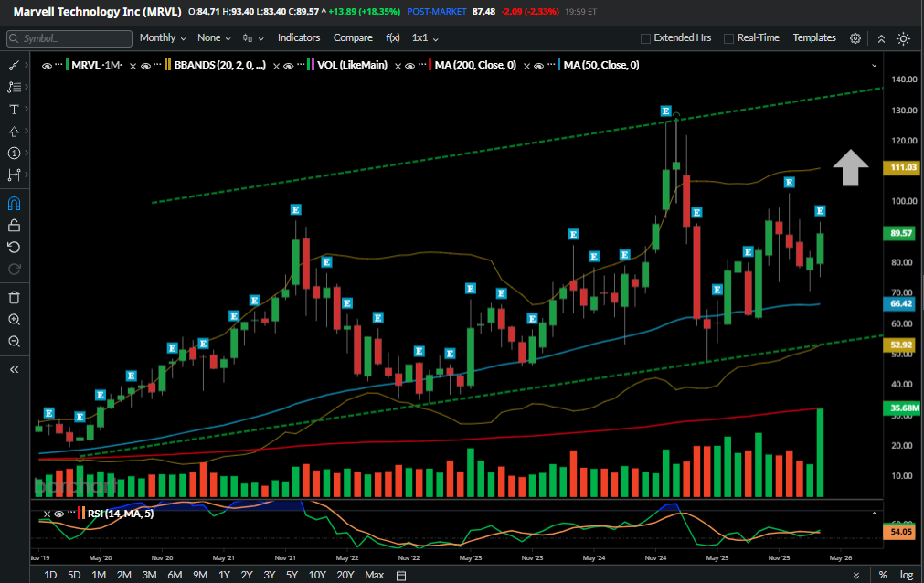Hide the BBANDS indicator eye
Viewport: 924px width, 583px height.
coord(145,66)
